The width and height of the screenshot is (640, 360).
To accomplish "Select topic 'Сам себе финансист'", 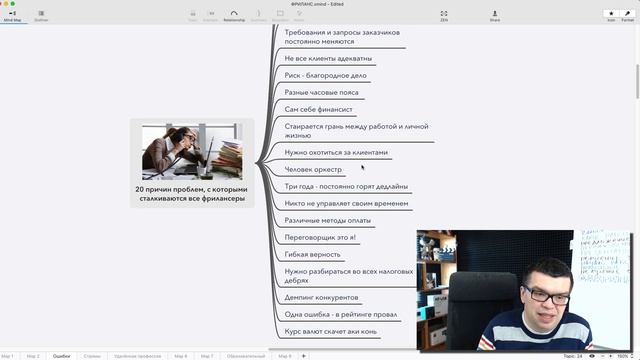I will tap(318, 109).
